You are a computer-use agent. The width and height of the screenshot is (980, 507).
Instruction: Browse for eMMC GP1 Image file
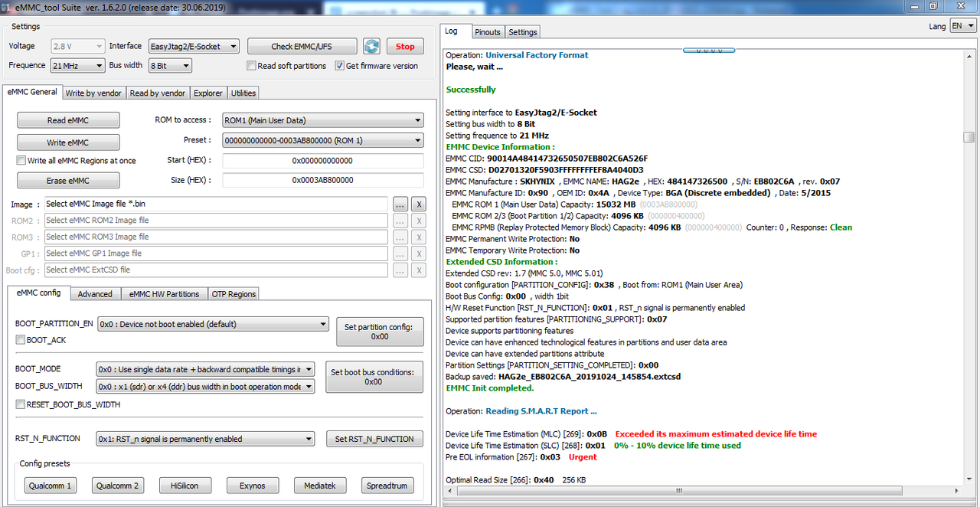tap(400, 253)
